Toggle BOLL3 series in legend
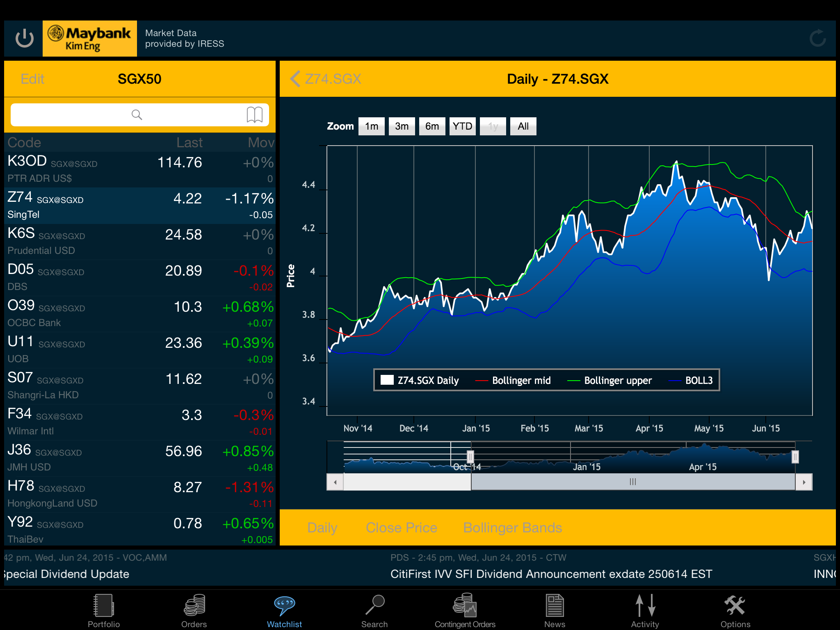The height and width of the screenshot is (630, 840). (x=691, y=380)
